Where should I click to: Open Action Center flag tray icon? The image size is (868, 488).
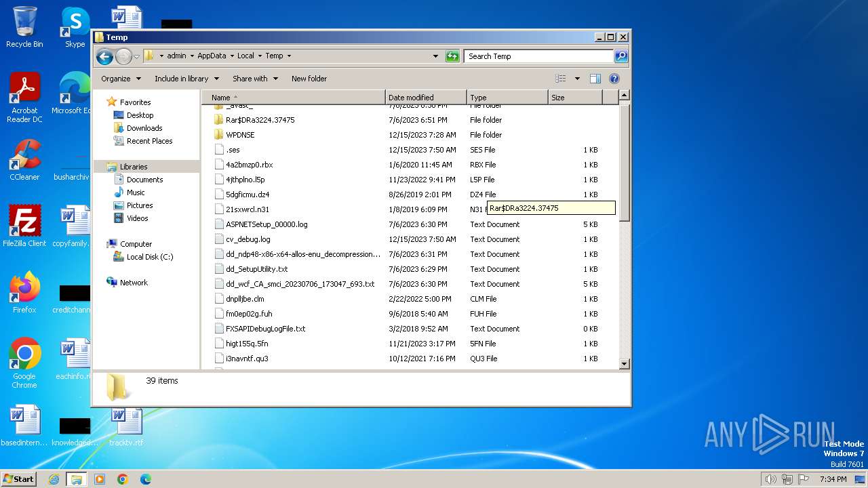[x=804, y=479]
